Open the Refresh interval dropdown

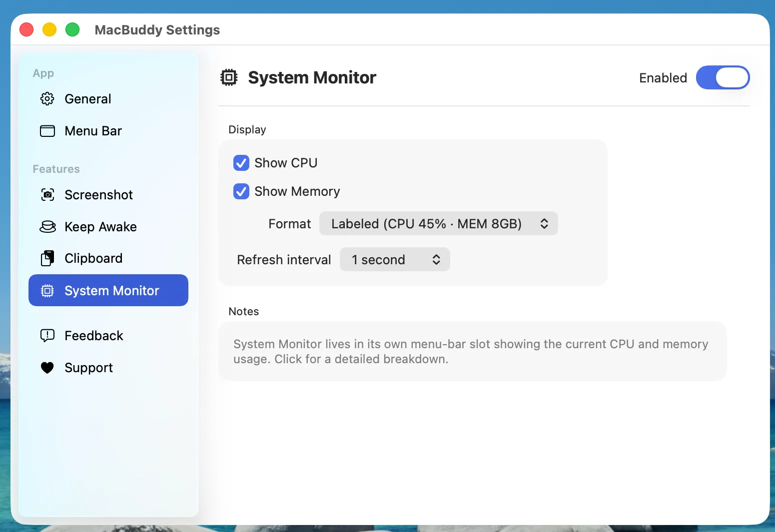pyautogui.click(x=395, y=259)
